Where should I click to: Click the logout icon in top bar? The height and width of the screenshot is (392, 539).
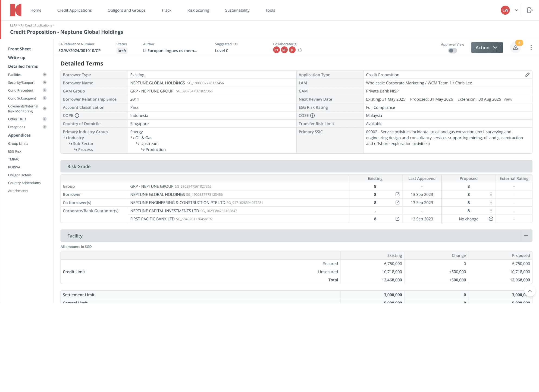[530, 10]
